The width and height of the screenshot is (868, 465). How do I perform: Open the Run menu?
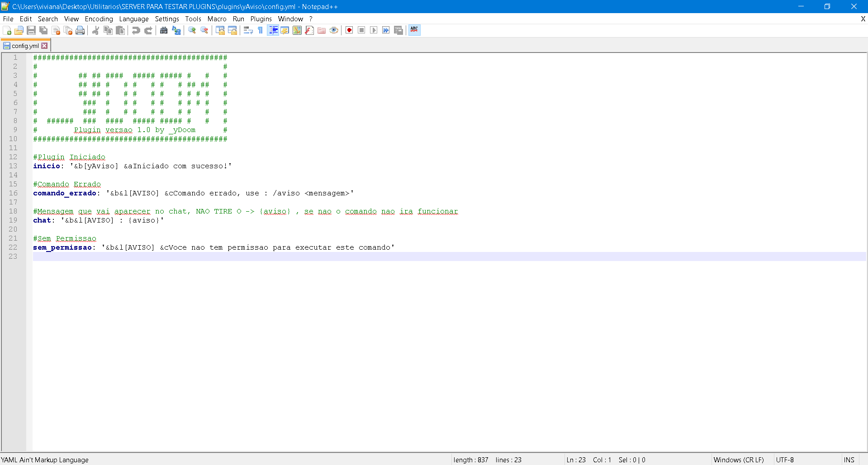click(238, 19)
